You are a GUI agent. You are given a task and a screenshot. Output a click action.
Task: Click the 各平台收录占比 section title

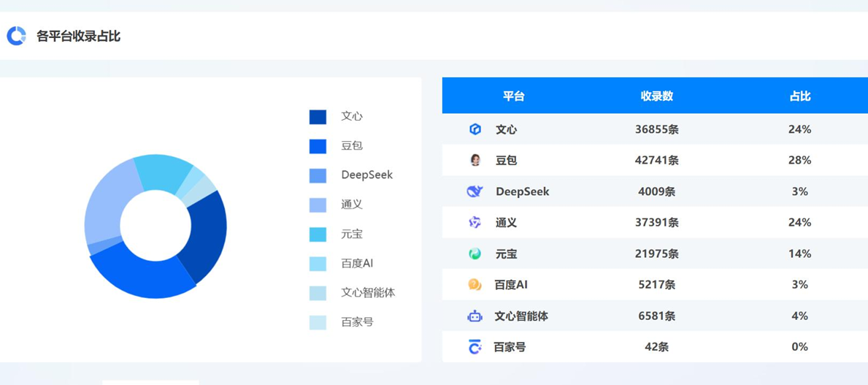(x=79, y=37)
